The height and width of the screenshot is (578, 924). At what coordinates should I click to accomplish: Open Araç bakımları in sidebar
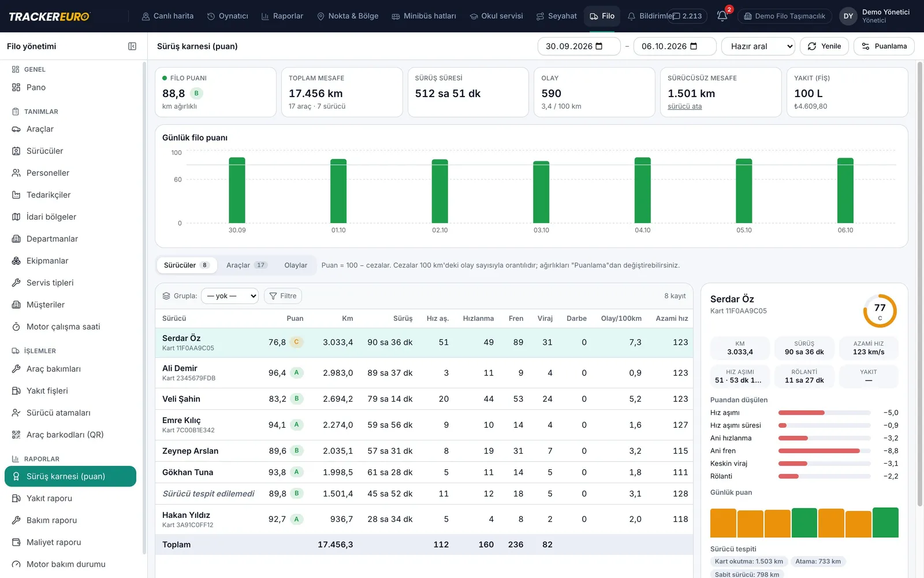[x=70, y=369]
